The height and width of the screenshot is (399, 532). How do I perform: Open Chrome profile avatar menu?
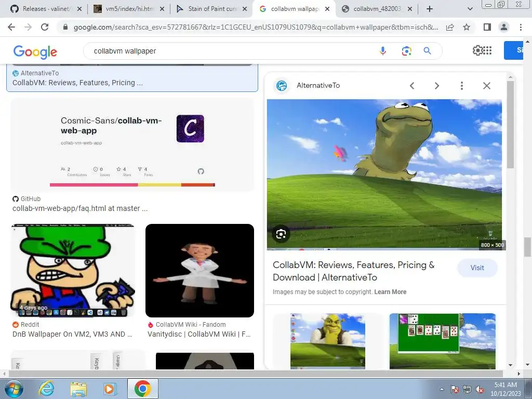pyautogui.click(x=504, y=27)
